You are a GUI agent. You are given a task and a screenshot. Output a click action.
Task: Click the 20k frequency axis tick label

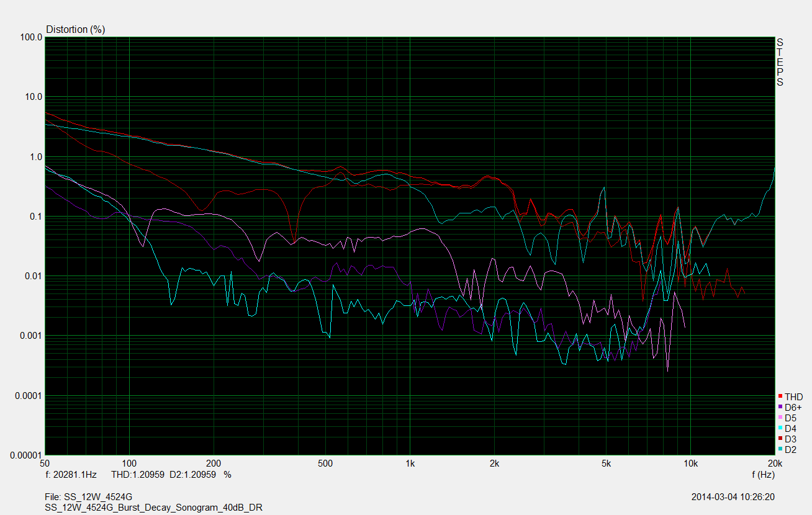click(x=774, y=464)
